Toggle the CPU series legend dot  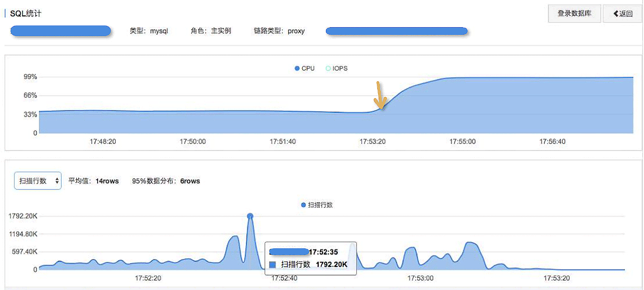(x=297, y=68)
